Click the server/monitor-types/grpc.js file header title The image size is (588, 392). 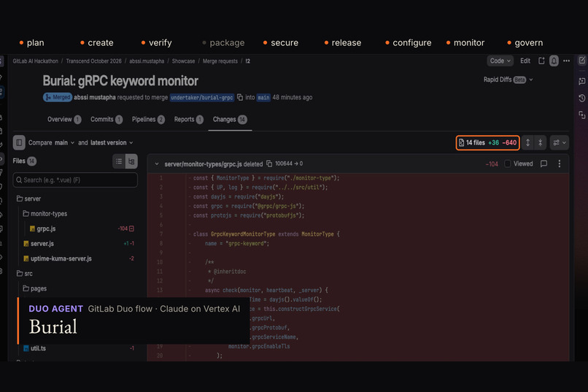pos(204,164)
